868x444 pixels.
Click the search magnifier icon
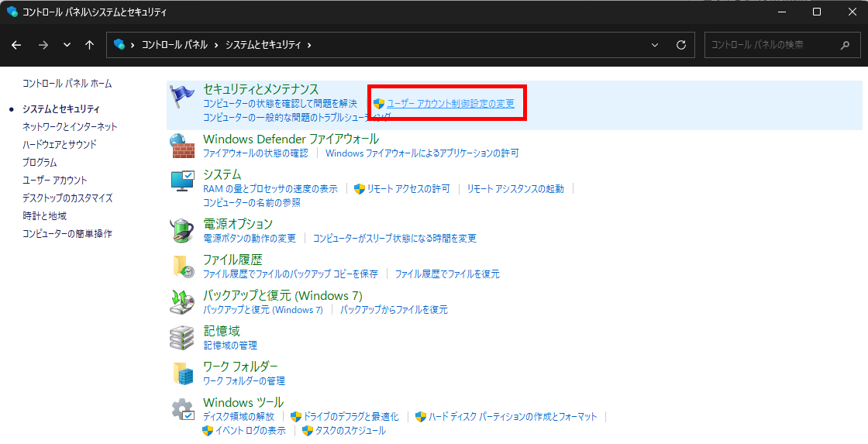tap(845, 45)
